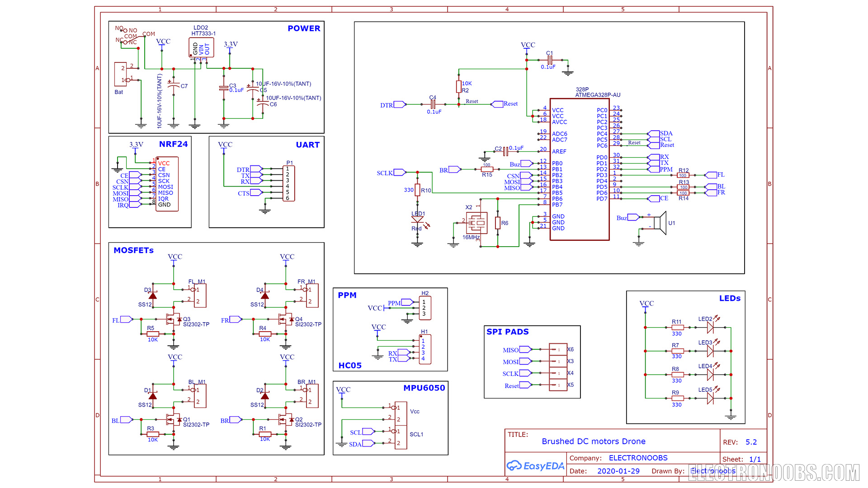Select resistor R5 10K
Viewport: 868px width, 488px height.
click(153, 334)
